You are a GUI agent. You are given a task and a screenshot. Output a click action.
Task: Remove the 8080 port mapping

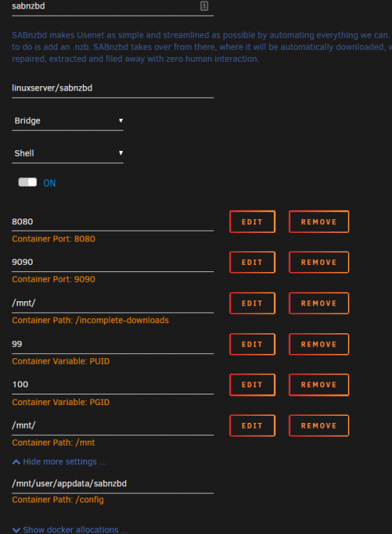click(x=319, y=221)
